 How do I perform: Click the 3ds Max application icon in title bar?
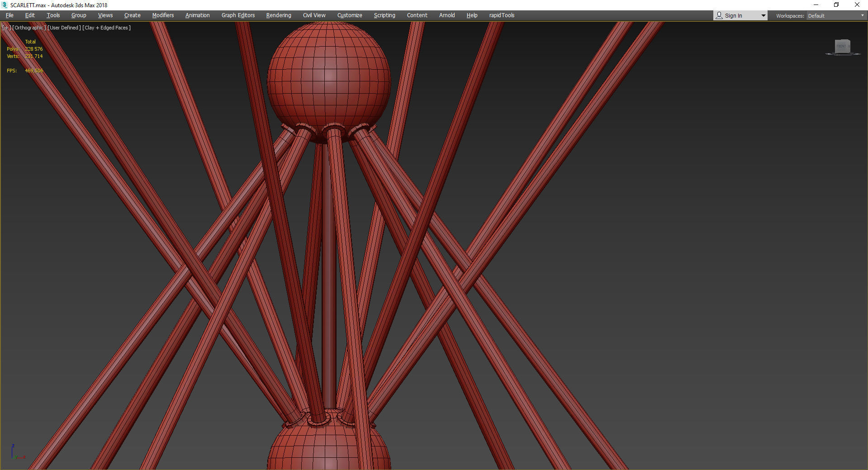click(x=5, y=5)
